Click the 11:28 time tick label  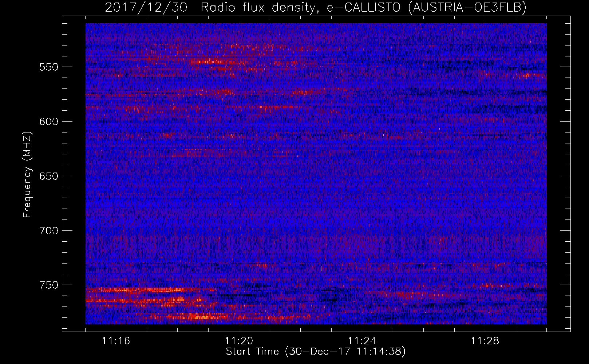[485, 341]
